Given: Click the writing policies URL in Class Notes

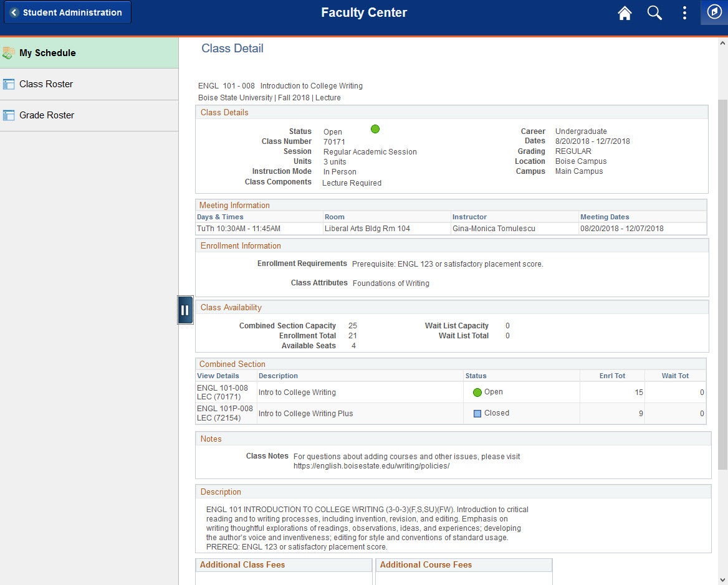Looking at the screenshot, I should pos(371,466).
